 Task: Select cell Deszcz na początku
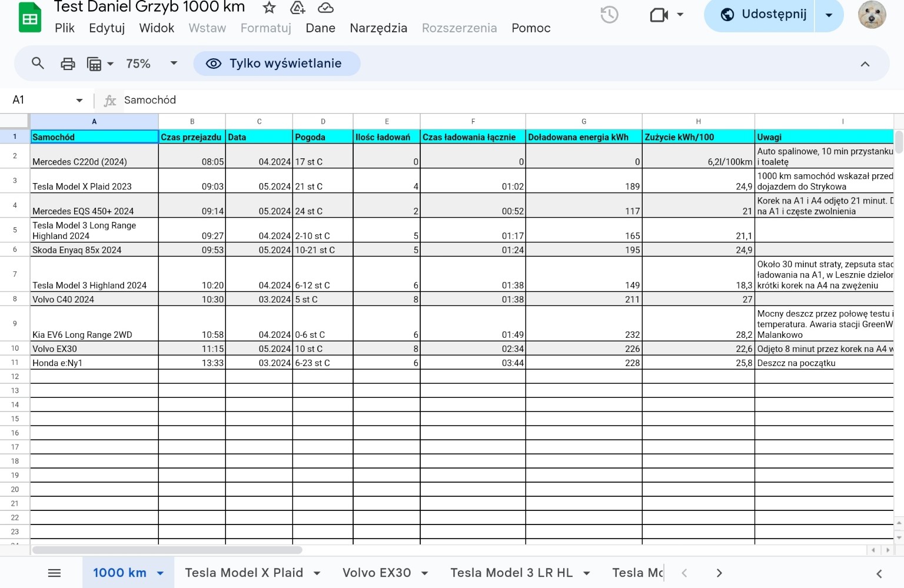(824, 363)
